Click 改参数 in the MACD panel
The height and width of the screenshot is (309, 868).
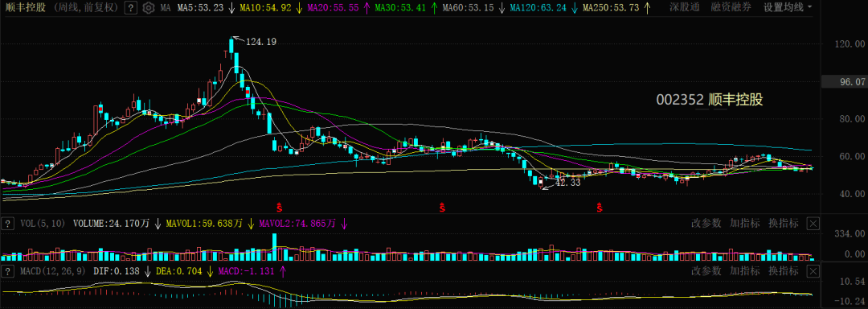coord(706,271)
